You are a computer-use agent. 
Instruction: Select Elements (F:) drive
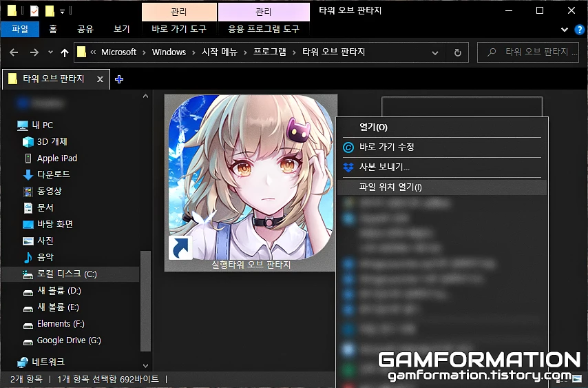tap(61, 323)
